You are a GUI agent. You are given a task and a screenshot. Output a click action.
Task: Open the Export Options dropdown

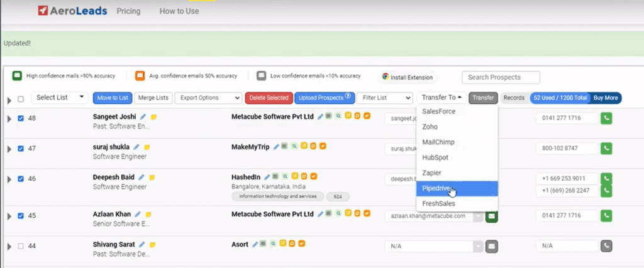click(x=208, y=98)
